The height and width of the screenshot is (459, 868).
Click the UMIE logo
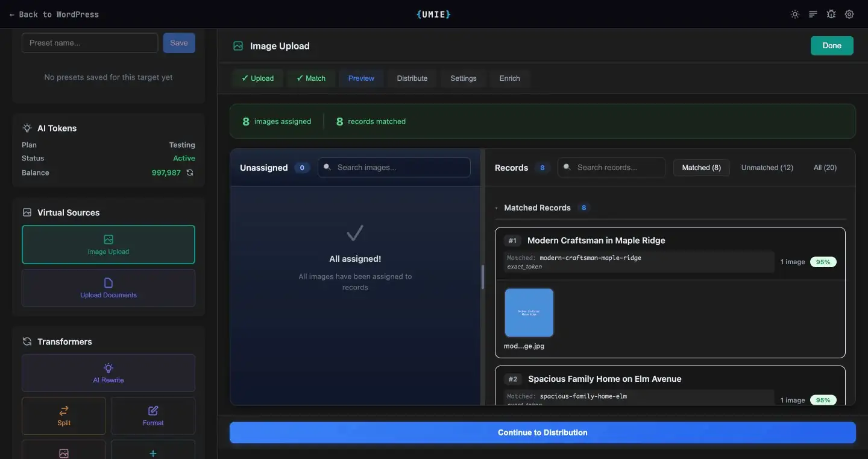tap(433, 14)
